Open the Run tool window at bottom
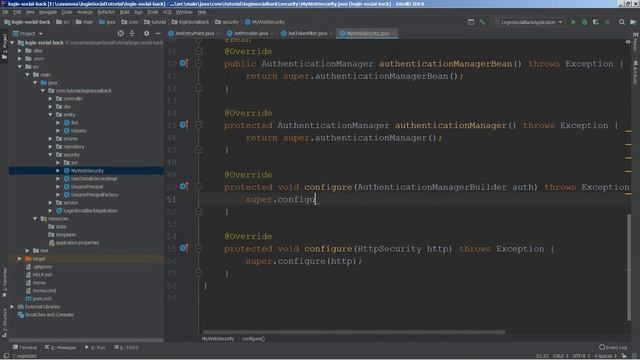 coord(95,347)
